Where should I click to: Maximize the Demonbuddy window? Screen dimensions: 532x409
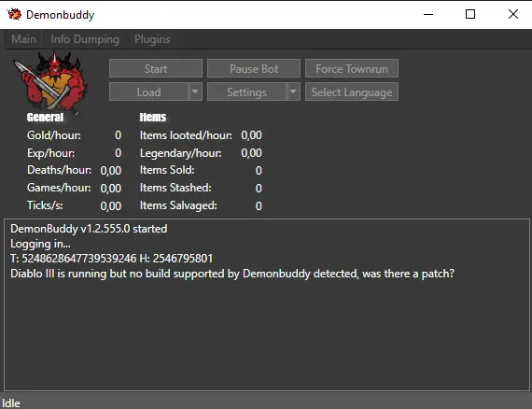click(x=470, y=14)
